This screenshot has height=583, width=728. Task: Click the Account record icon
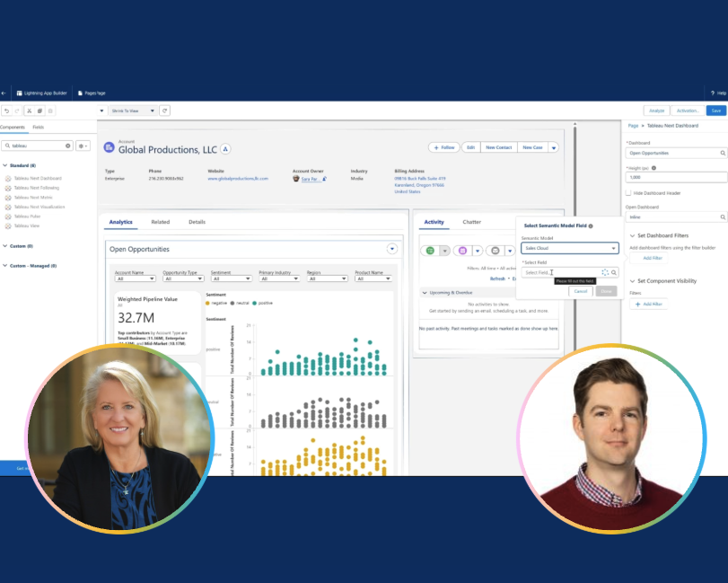pyautogui.click(x=110, y=147)
